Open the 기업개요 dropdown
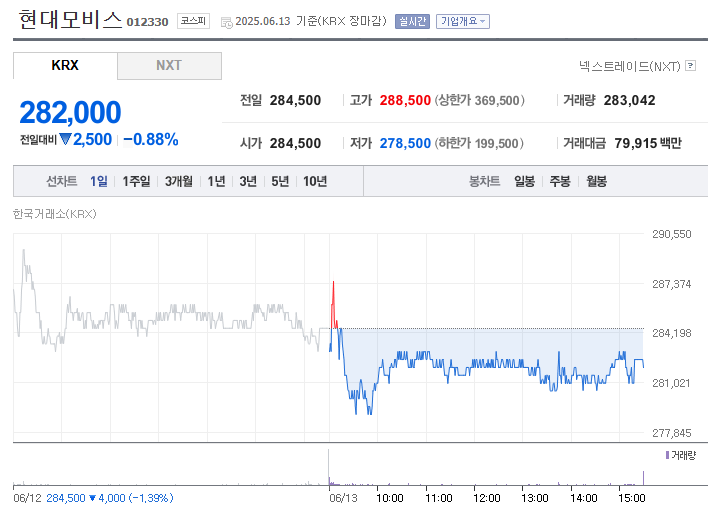 click(462, 21)
